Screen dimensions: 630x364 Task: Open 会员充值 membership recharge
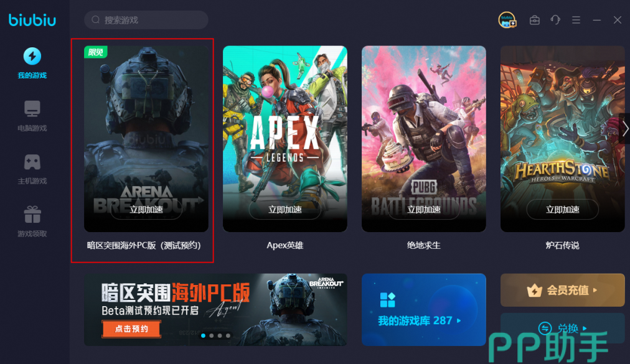tap(563, 290)
